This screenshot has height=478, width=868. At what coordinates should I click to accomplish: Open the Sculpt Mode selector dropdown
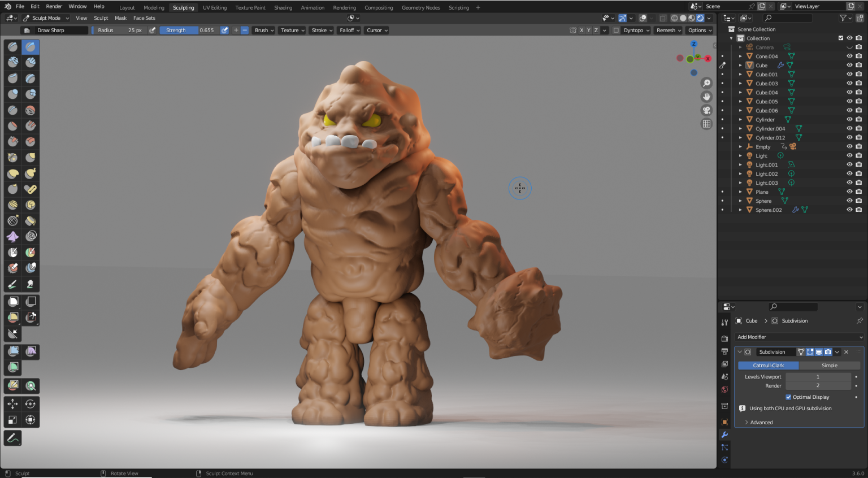(x=46, y=18)
